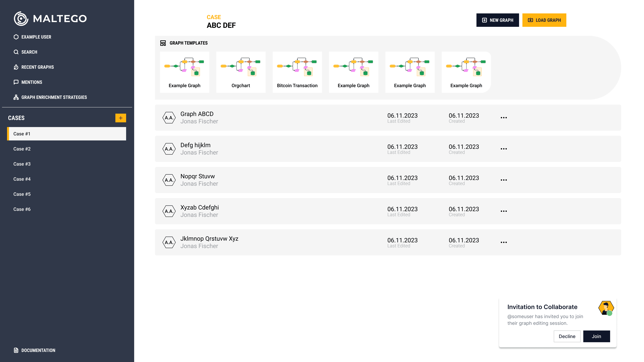Click the Graph Templates heading text
The image size is (644, 362).
click(189, 43)
